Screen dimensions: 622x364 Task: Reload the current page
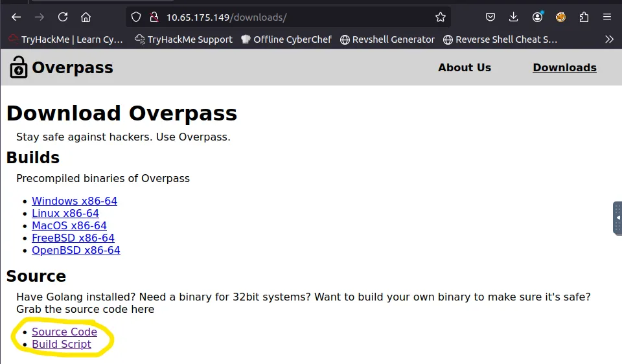[63, 17]
